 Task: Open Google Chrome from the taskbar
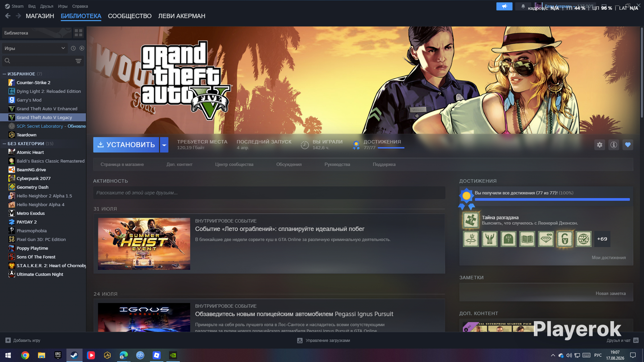25,355
